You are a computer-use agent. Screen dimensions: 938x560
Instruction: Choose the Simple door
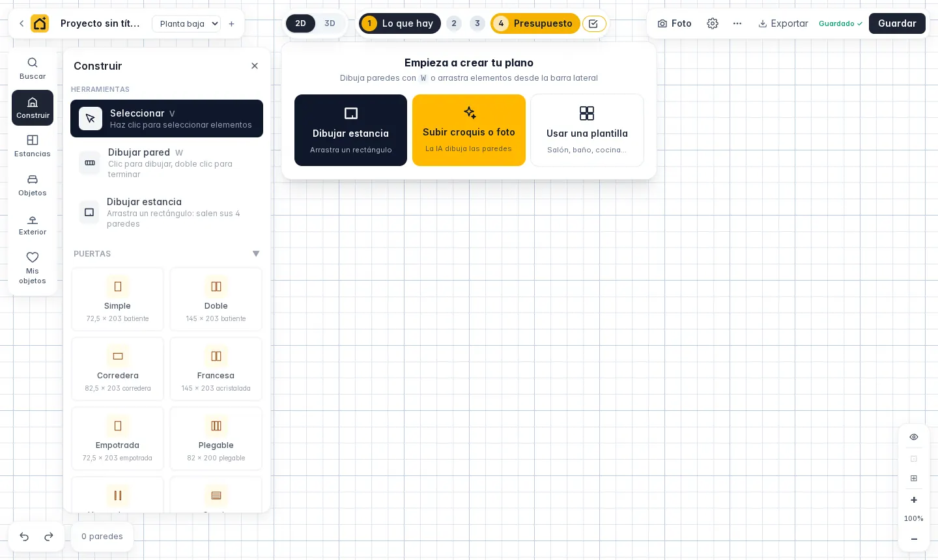[117, 299]
